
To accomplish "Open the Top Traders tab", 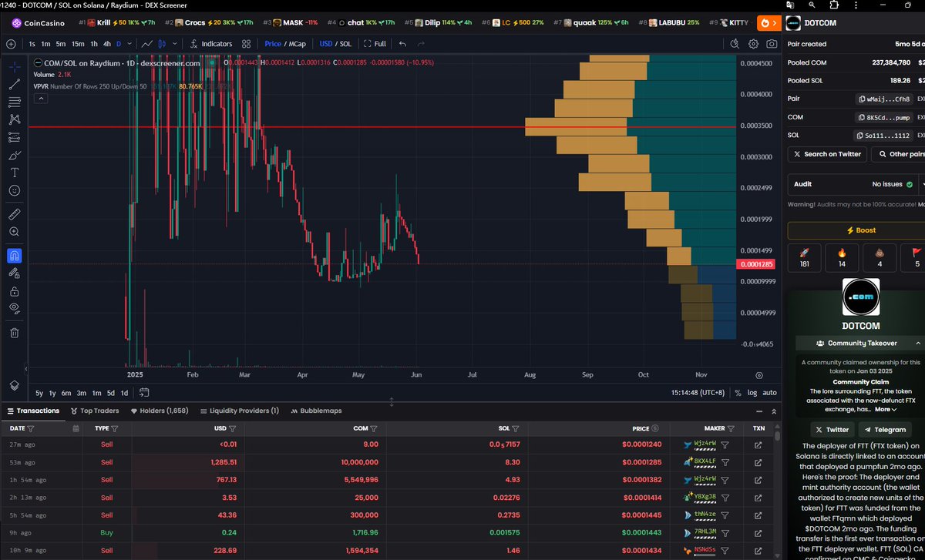I will click(x=94, y=411).
